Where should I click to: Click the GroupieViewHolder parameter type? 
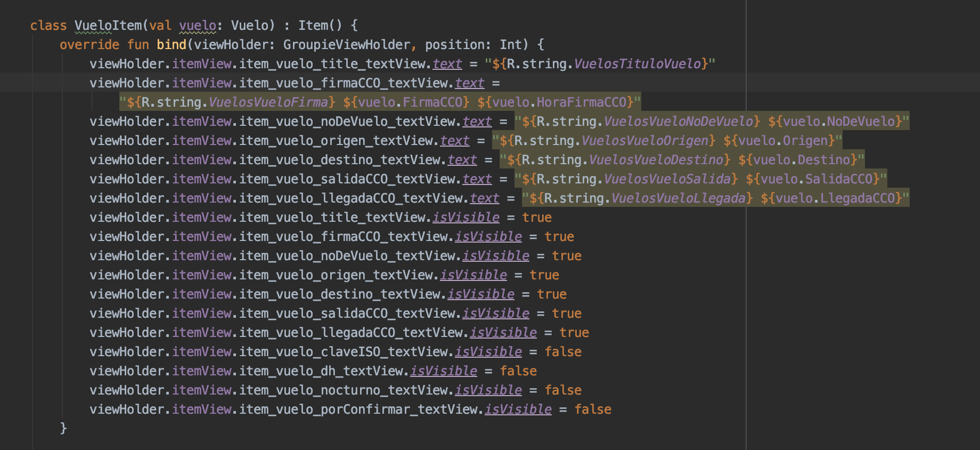347,45
